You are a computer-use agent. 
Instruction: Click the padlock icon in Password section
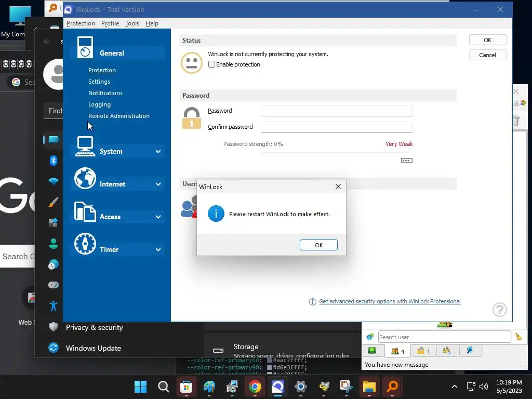pos(192,118)
